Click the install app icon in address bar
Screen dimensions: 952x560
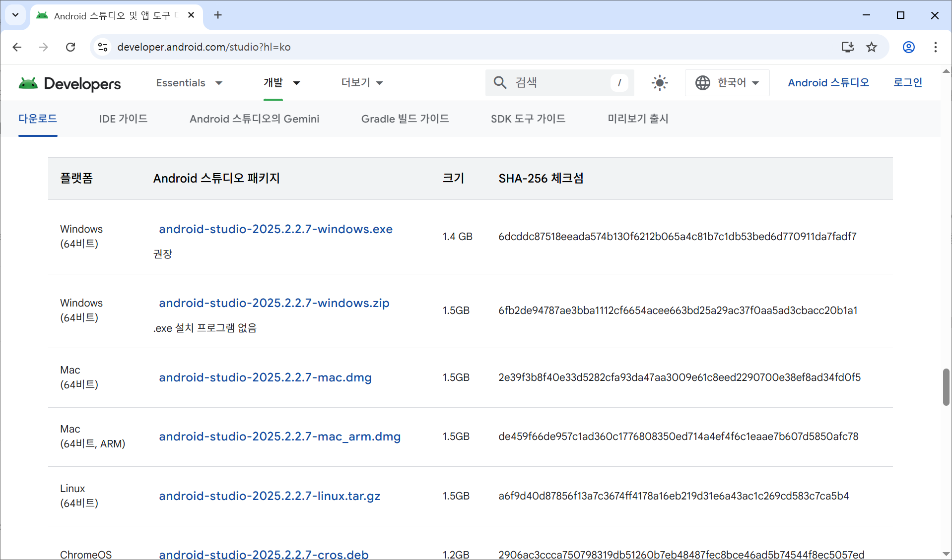tap(847, 47)
